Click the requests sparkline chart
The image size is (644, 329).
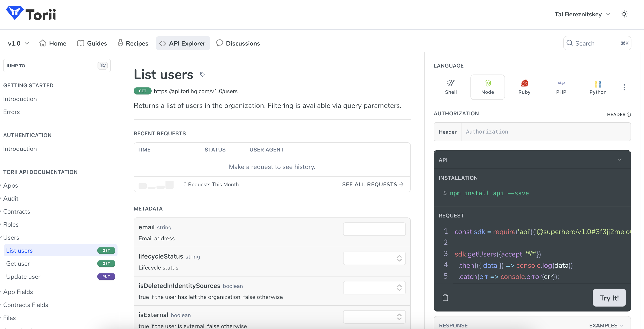(156, 185)
